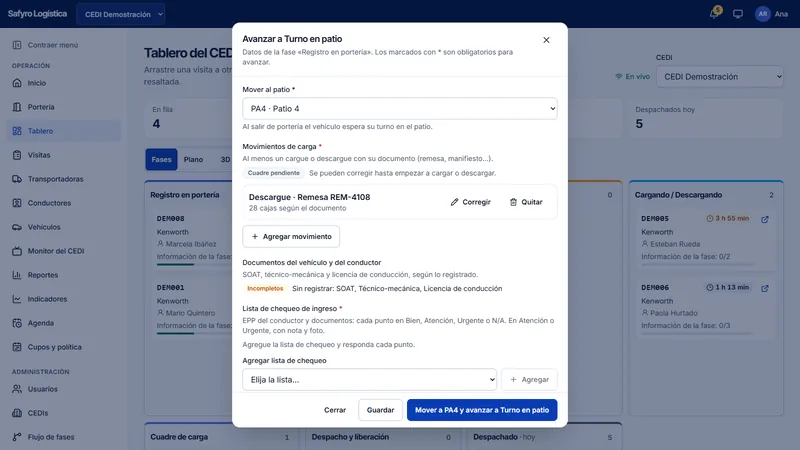Open Inicio from the sidebar
The image size is (800, 450).
(63, 83)
